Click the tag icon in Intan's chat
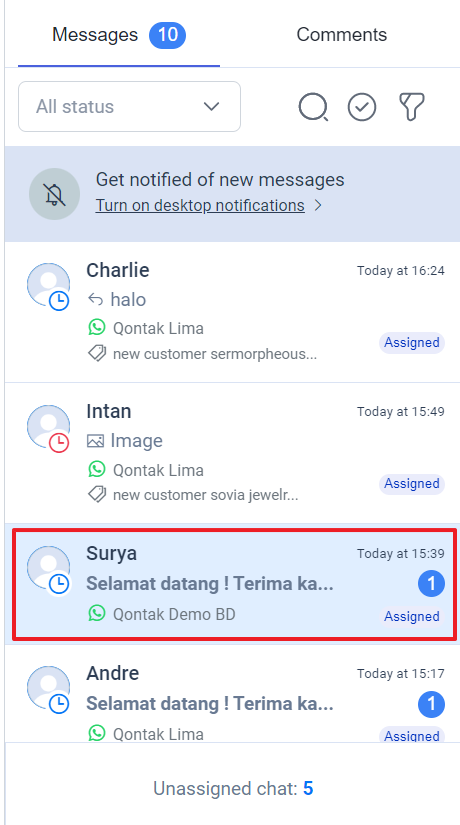The height and width of the screenshot is (825, 460). [x=97, y=494]
